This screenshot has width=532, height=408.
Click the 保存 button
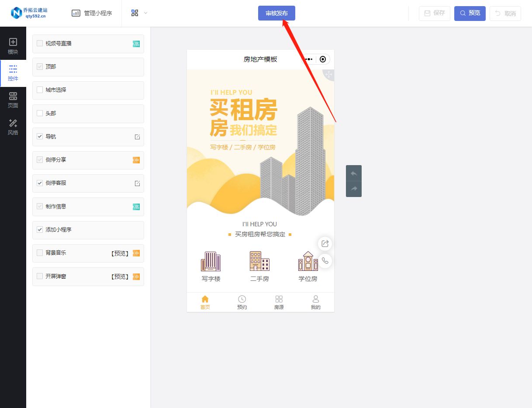tap(434, 13)
